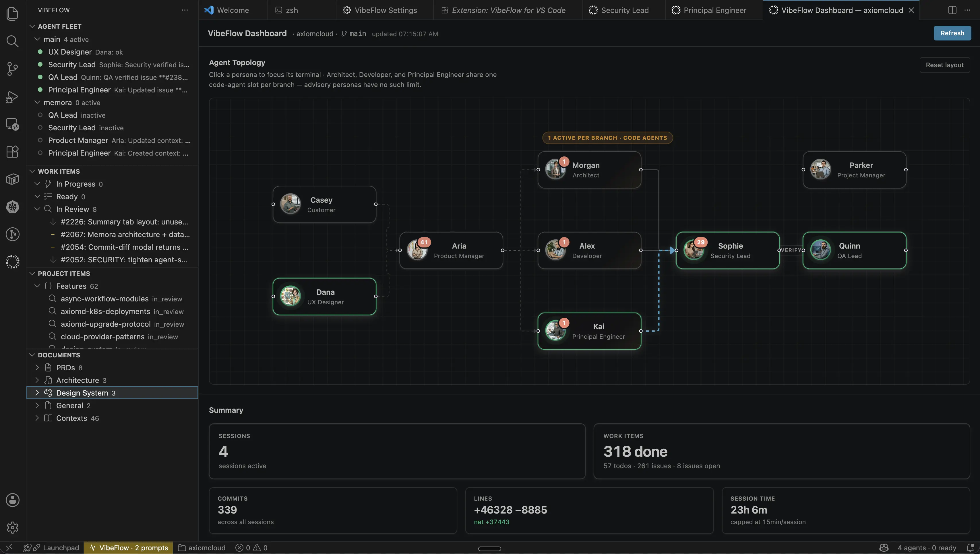Select Kai Principal Engineer persona node
The height and width of the screenshot is (554, 980).
click(x=589, y=331)
